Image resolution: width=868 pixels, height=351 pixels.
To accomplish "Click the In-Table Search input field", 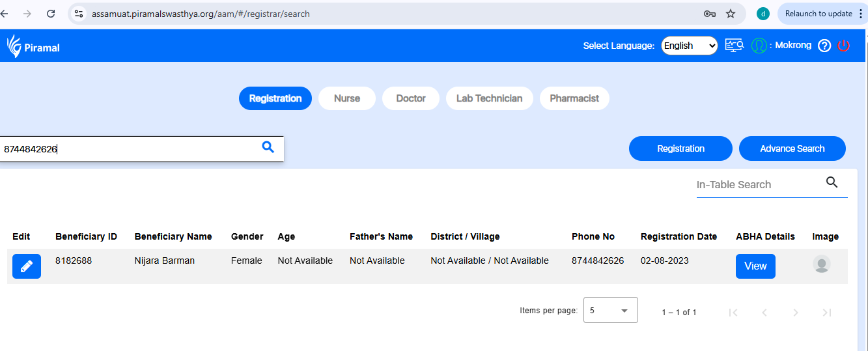I will tap(755, 184).
